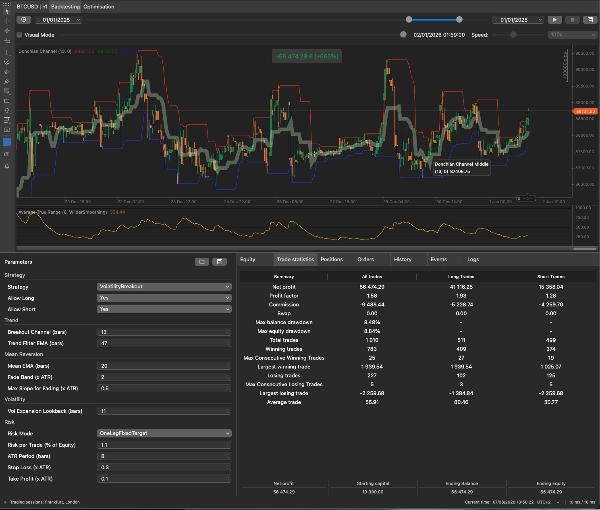Open the start date dropdown

pos(59,20)
